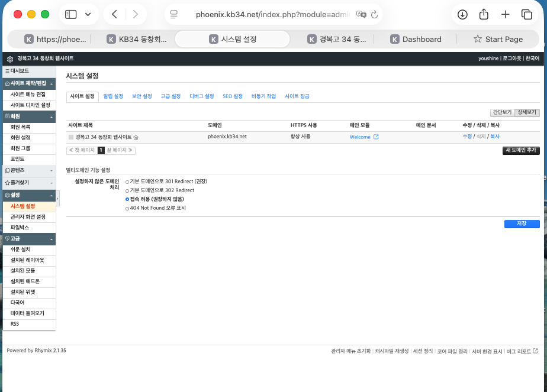
Task: Collapse the 고급 section
Action: click(29, 239)
